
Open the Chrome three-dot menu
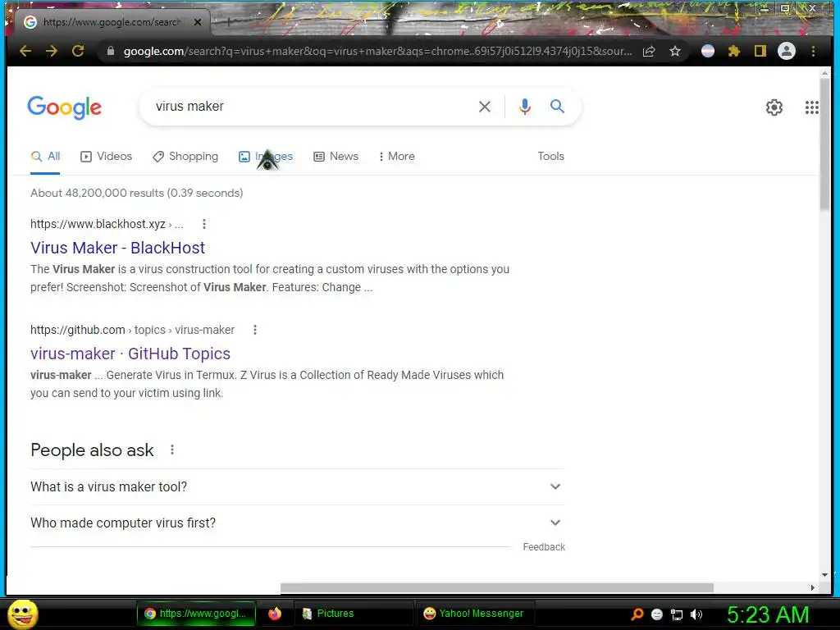click(x=813, y=51)
